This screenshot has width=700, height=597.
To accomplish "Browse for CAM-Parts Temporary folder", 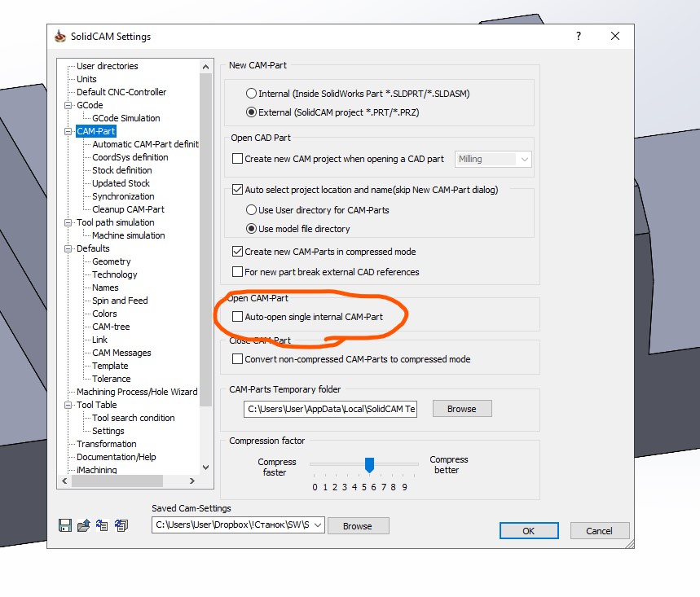I will click(462, 409).
